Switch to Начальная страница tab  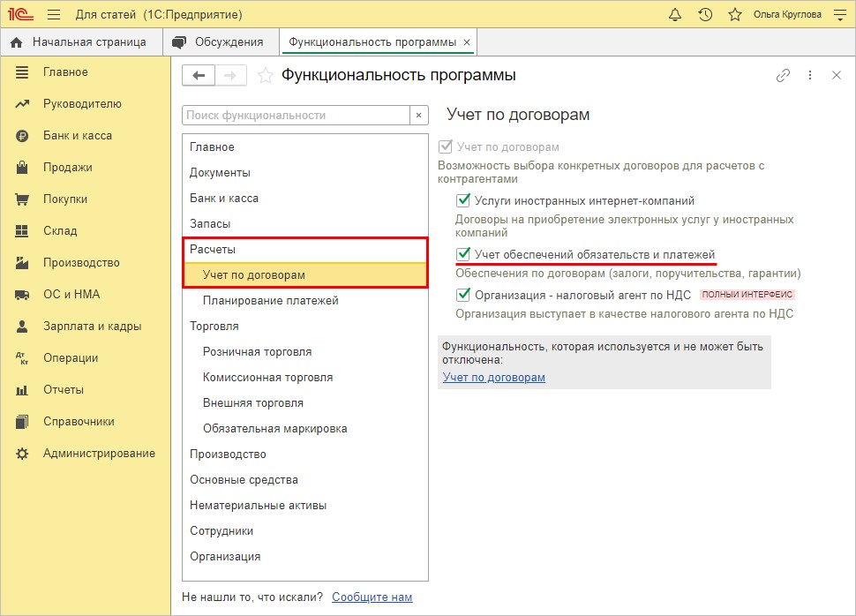coord(81,42)
